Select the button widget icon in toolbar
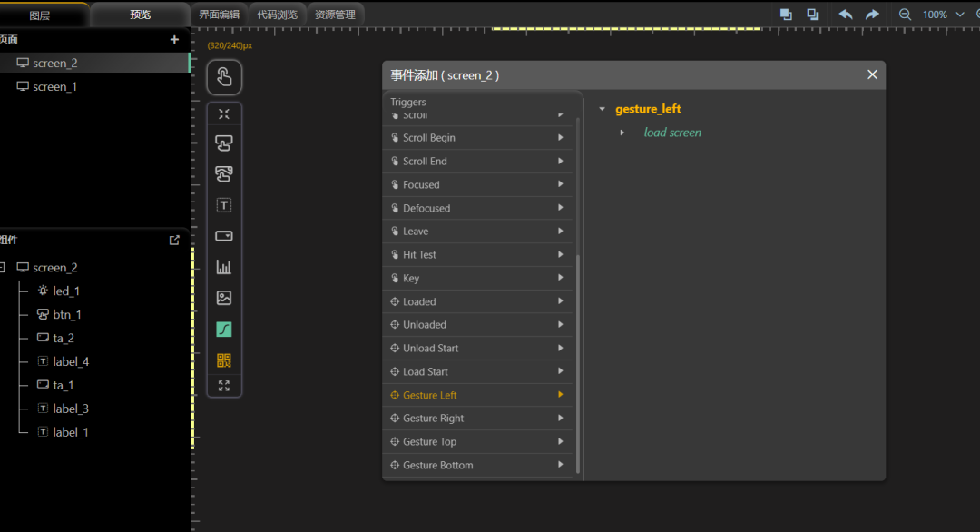Image resolution: width=980 pixels, height=532 pixels. (x=224, y=143)
